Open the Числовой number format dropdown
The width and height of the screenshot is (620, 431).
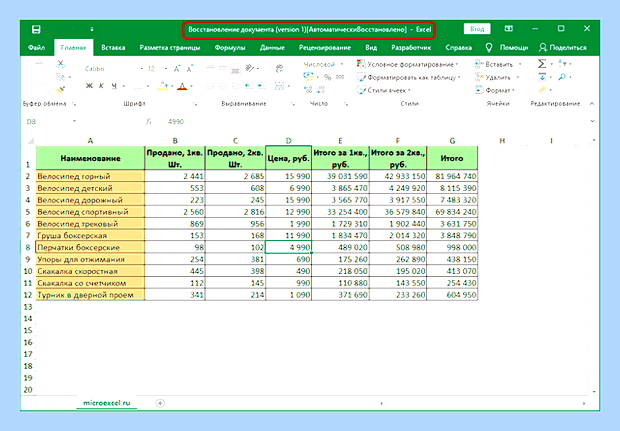click(x=342, y=64)
